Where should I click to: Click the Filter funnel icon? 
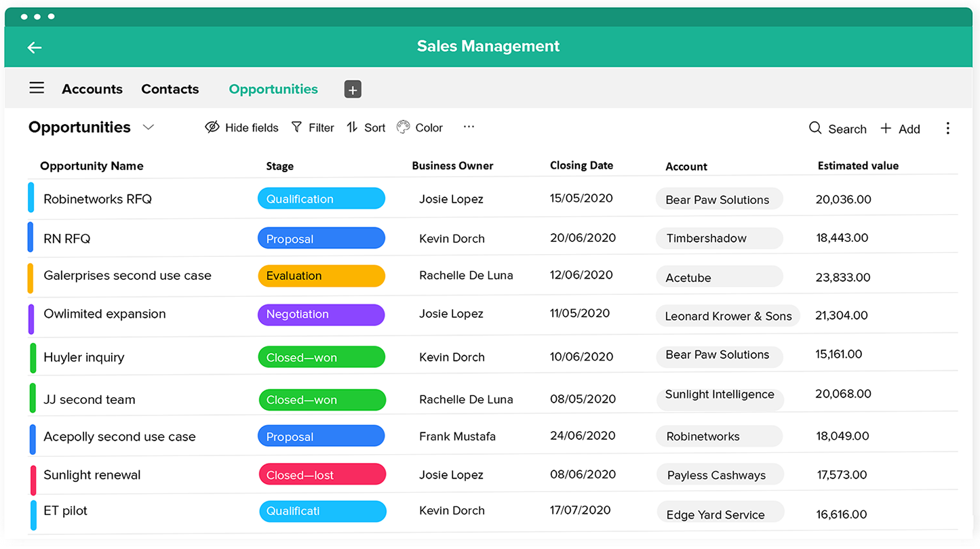[296, 127]
